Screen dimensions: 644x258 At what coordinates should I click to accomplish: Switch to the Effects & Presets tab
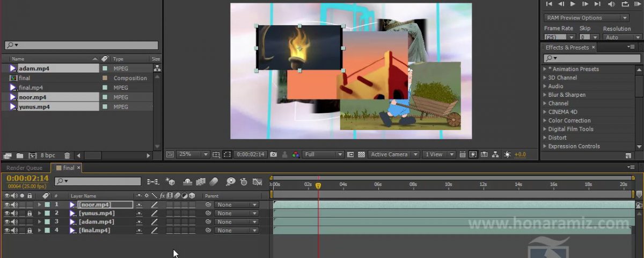click(x=567, y=47)
